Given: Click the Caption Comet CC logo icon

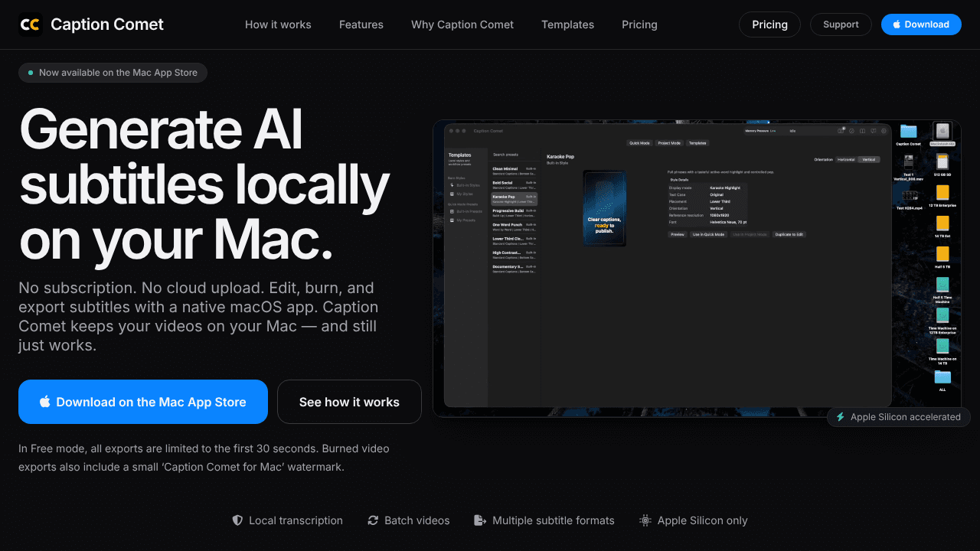Looking at the screenshot, I should click(x=31, y=24).
